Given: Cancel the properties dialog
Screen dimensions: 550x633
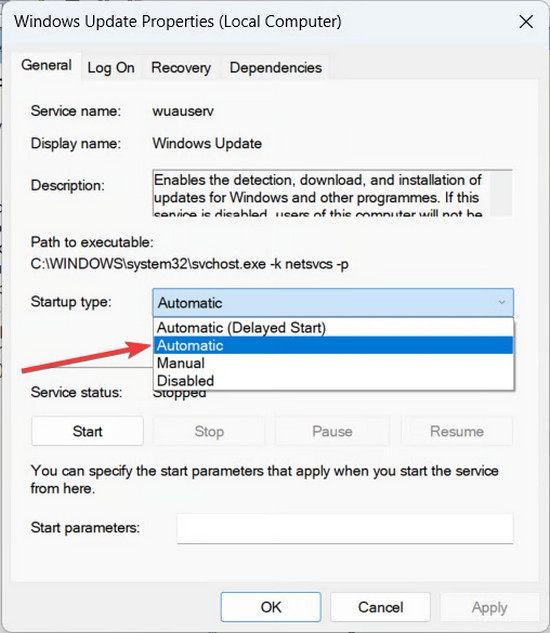Looking at the screenshot, I should pos(380,607).
